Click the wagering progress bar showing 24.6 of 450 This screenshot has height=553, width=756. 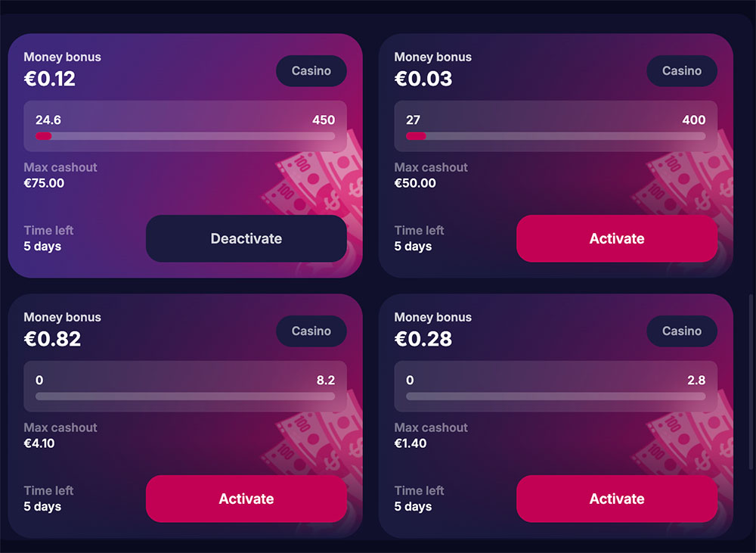[x=185, y=136]
